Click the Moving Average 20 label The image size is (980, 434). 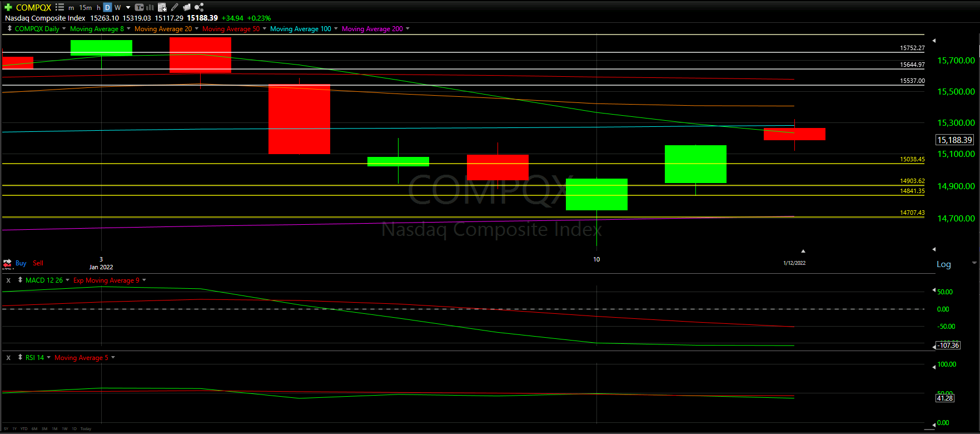tap(163, 29)
